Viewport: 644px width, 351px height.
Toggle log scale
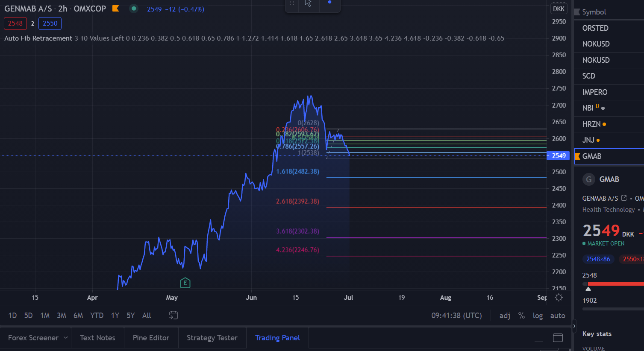538,316
